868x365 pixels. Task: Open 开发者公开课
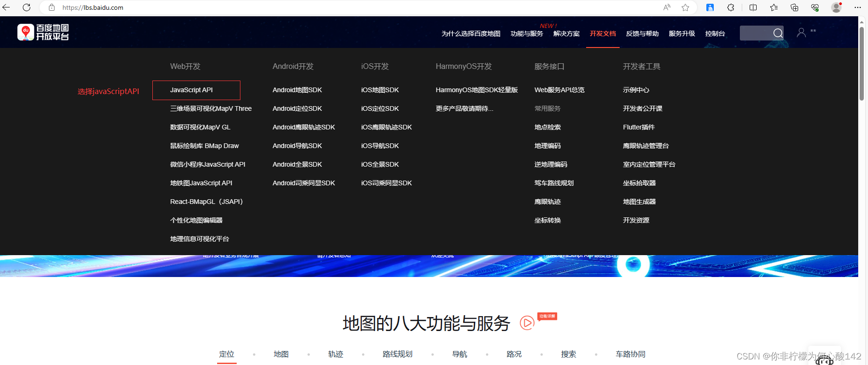point(642,108)
